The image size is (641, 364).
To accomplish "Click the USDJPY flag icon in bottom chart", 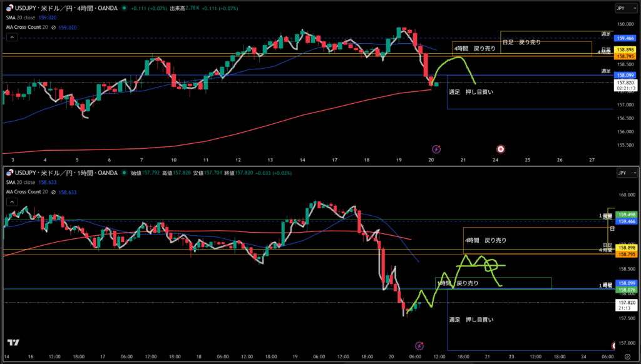I will [8, 172].
